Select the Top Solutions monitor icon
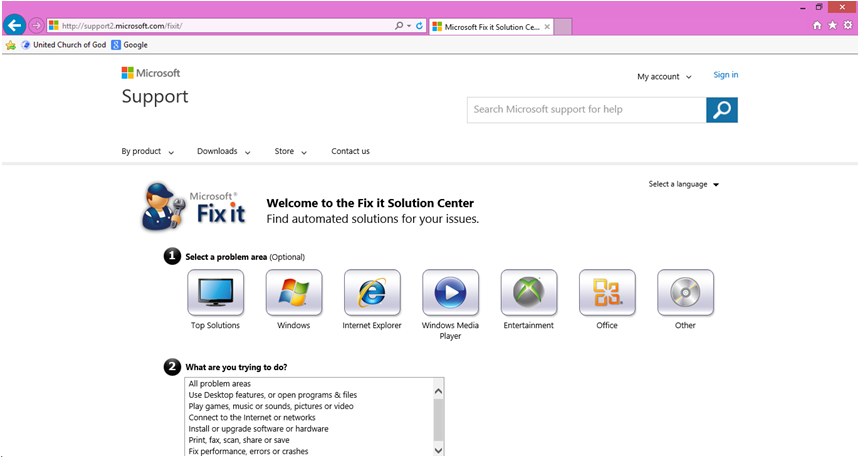The height and width of the screenshot is (460, 859). [215, 293]
